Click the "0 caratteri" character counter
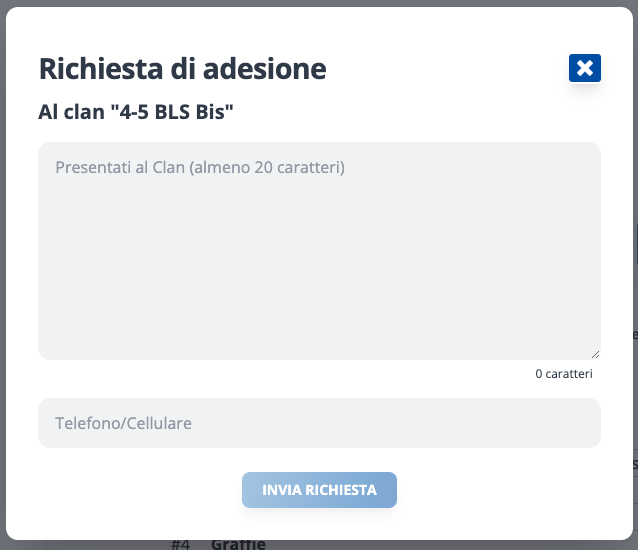The height and width of the screenshot is (550, 638). [x=563, y=374]
